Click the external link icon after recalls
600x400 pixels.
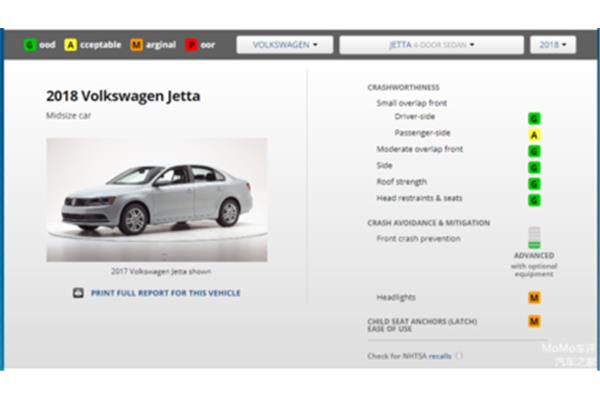(459, 356)
